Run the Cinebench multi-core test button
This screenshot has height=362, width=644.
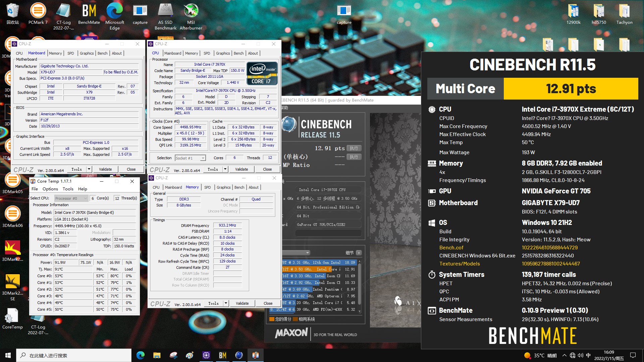click(354, 148)
